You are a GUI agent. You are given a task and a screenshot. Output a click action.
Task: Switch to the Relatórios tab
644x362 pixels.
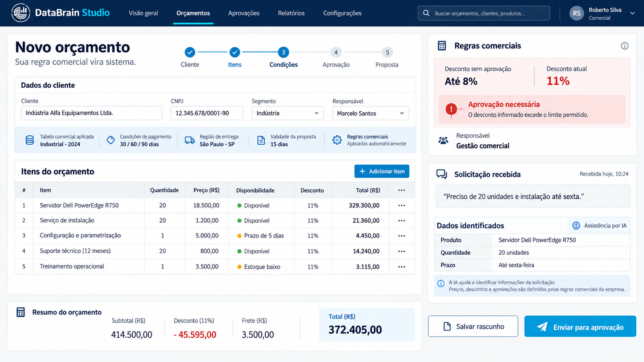(291, 13)
